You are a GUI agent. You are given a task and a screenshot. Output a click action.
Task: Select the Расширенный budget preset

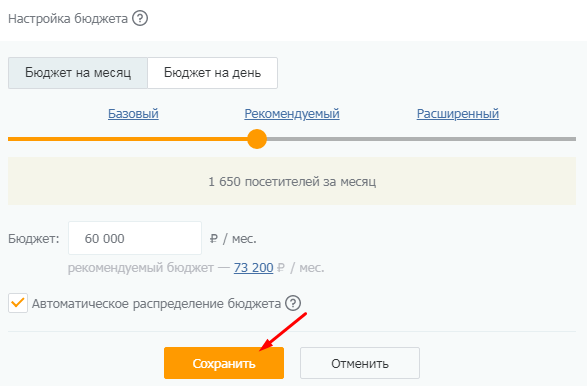point(458,113)
